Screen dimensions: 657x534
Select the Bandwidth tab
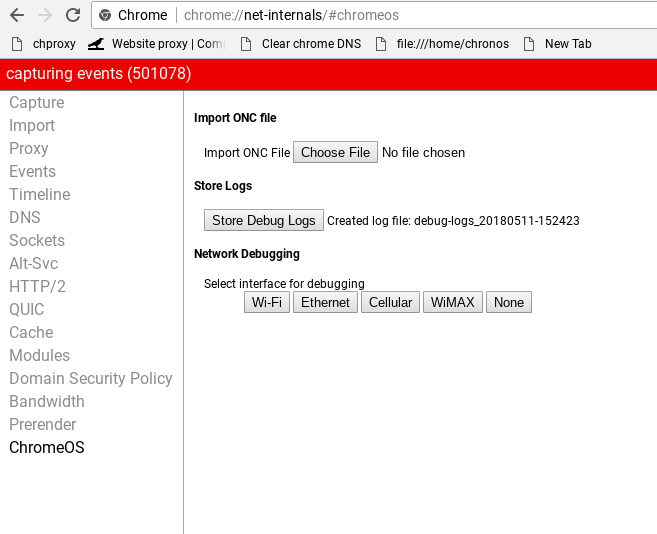tap(47, 402)
